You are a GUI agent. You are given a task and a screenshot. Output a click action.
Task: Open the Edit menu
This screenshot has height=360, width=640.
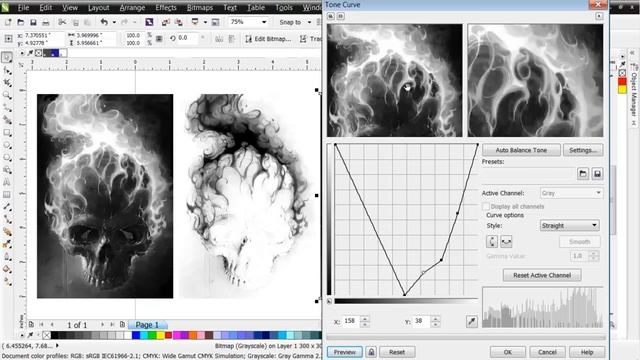click(x=45, y=8)
